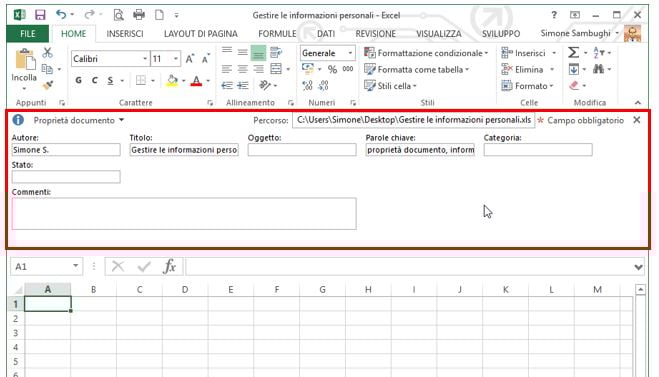Viewport: 659px width, 377px height.
Task: Decrease decimal places icon
Action: (x=323, y=86)
